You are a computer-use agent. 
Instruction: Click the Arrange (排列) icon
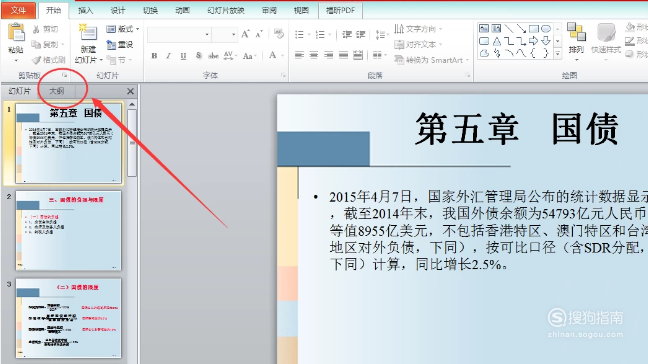click(576, 32)
